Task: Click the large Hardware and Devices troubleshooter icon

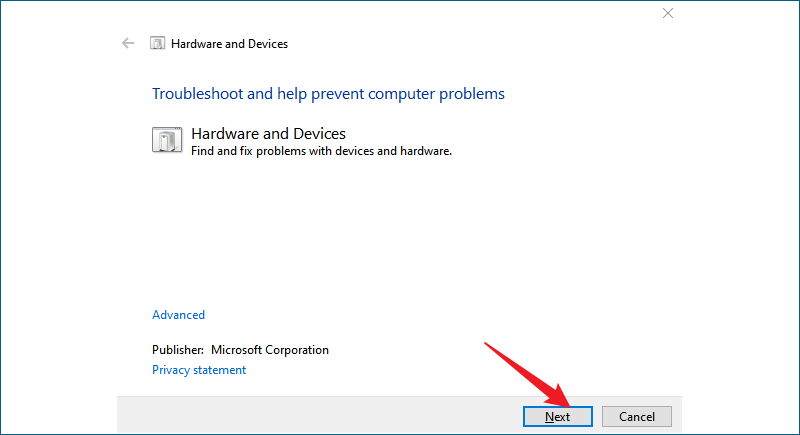Action: coord(167,140)
